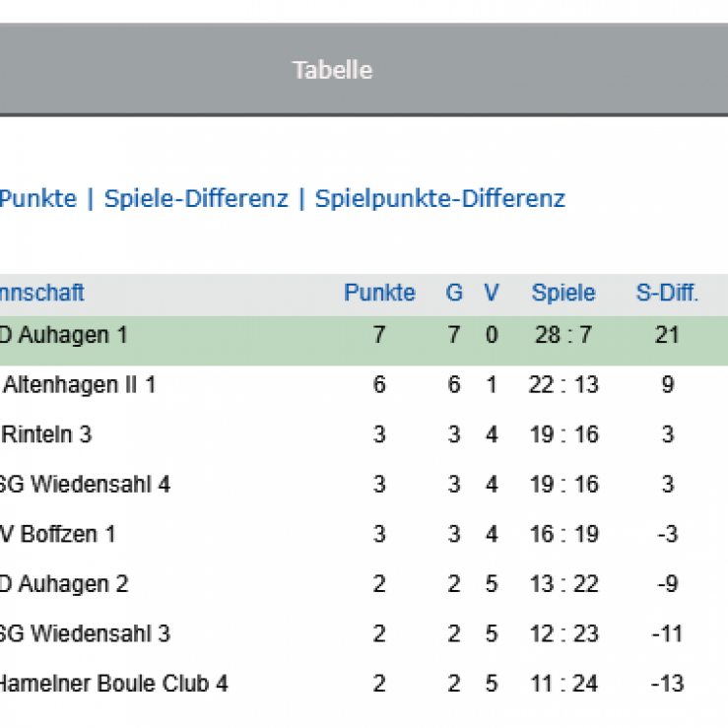728x728 pixels.
Task: Click the G column header
Action: click(x=454, y=293)
